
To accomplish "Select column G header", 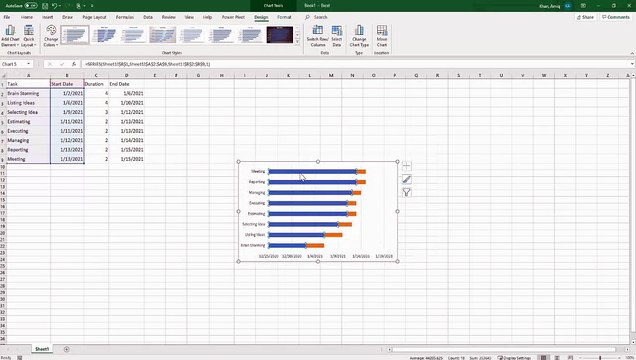I will [x=198, y=75].
